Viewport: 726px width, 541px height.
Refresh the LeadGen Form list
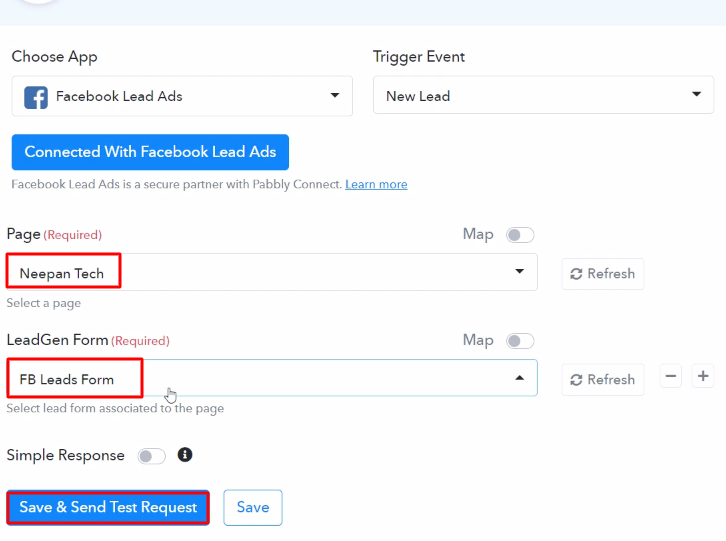pyautogui.click(x=602, y=380)
